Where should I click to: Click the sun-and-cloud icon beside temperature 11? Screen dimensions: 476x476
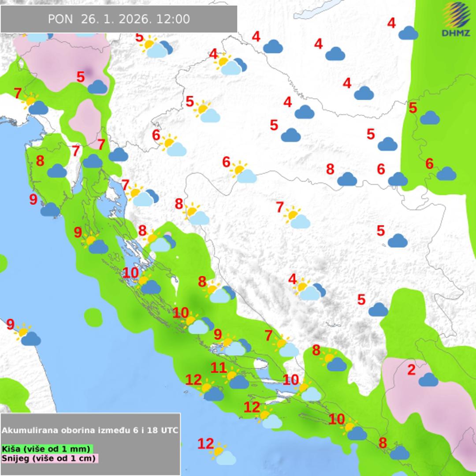click(x=236, y=379)
